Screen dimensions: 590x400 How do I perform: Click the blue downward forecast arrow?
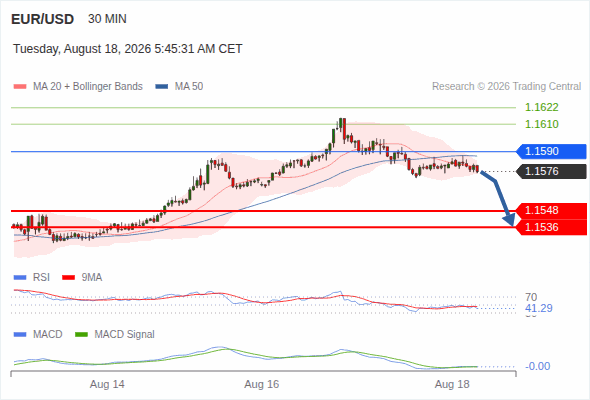(x=498, y=198)
